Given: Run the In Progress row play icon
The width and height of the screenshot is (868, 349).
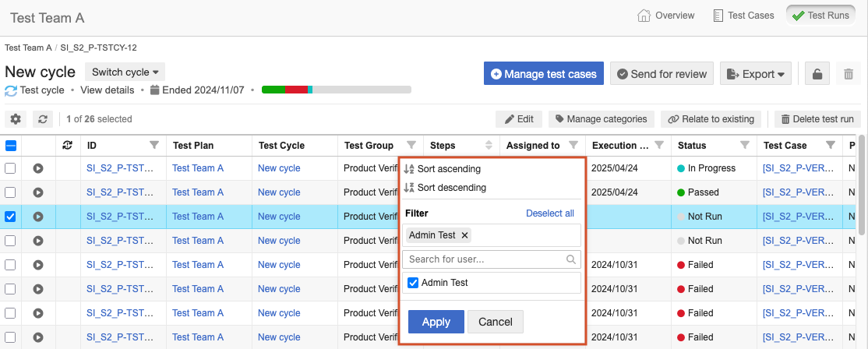Looking at the screenshot, I should pyautogui.click(x=37, y=168).
